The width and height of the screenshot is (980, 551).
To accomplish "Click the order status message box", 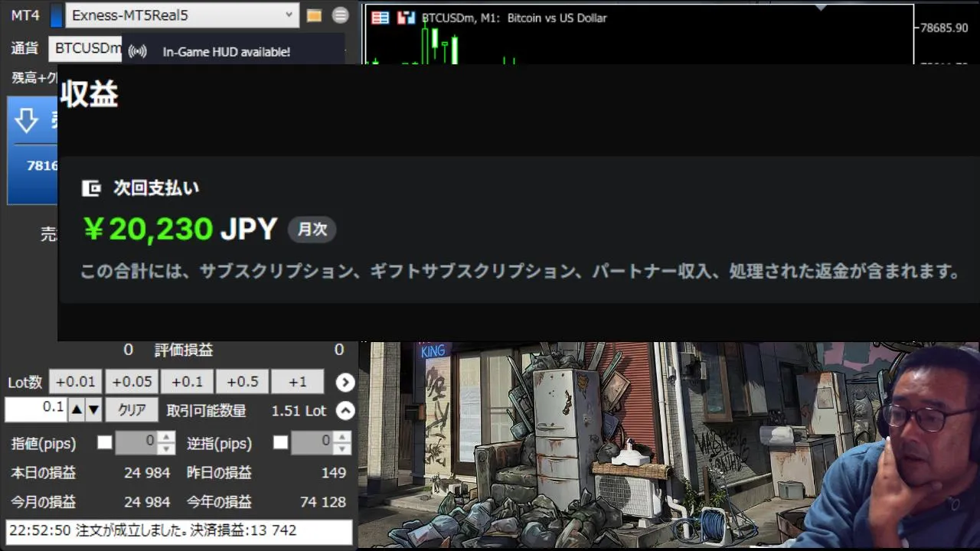I will (179, 531).
